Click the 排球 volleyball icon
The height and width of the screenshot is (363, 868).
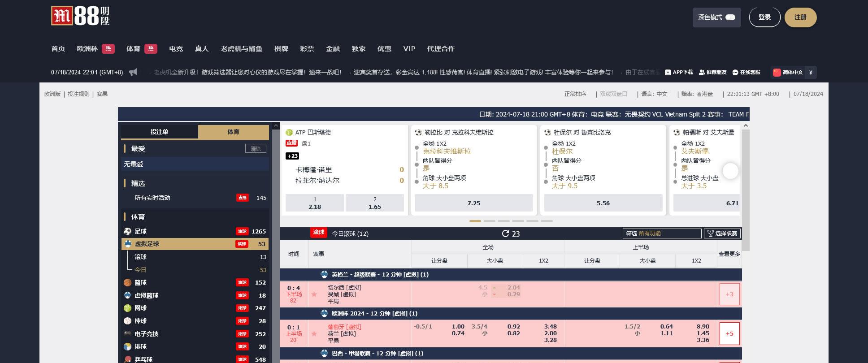127,347
